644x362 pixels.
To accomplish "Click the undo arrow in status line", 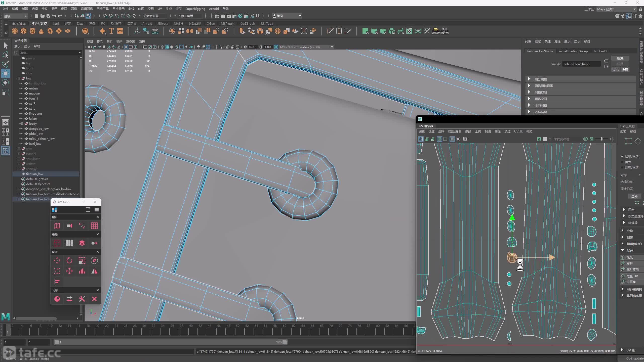I will 54,16.
